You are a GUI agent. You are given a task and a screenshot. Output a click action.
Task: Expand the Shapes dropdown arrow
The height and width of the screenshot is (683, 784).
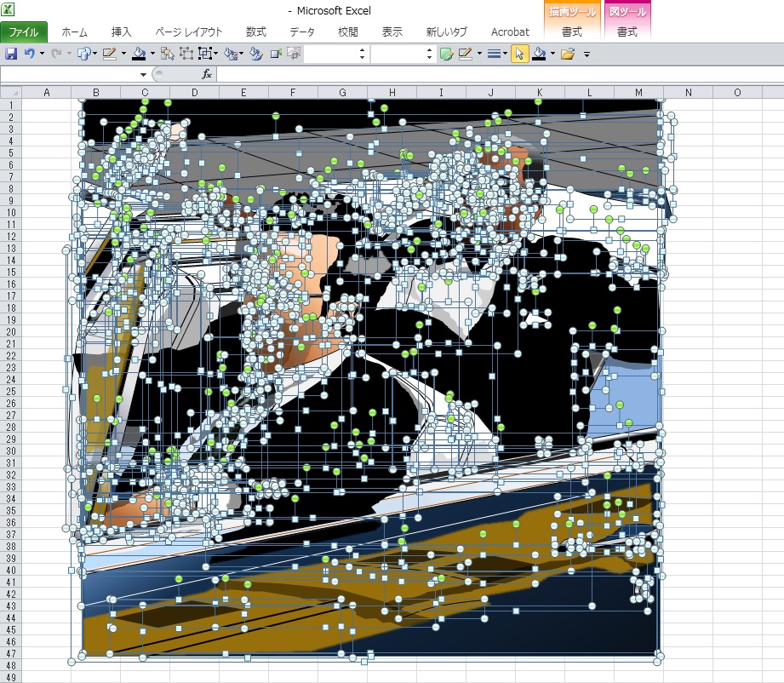point(94,54)
